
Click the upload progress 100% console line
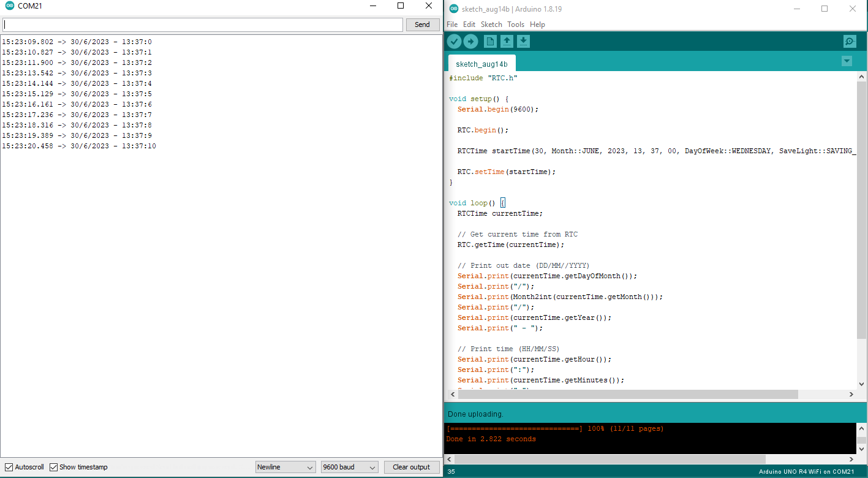tap(555, 428)
